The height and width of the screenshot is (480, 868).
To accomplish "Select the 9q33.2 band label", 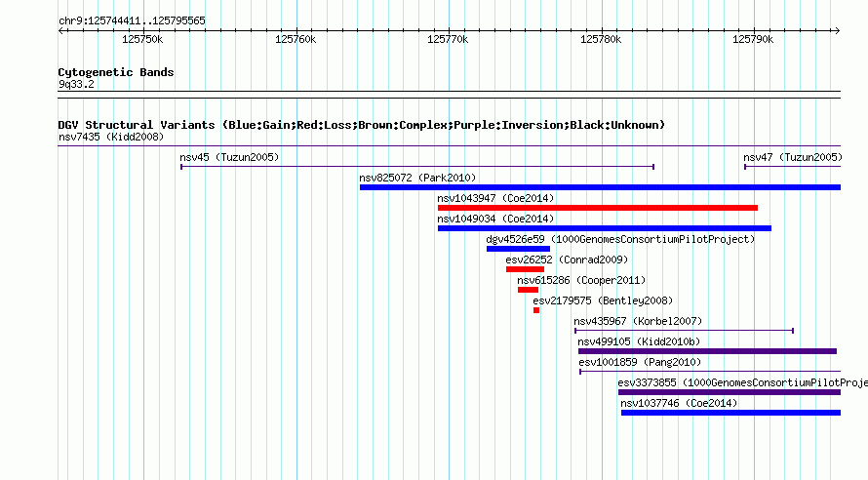I will click(x=76, y=84).
